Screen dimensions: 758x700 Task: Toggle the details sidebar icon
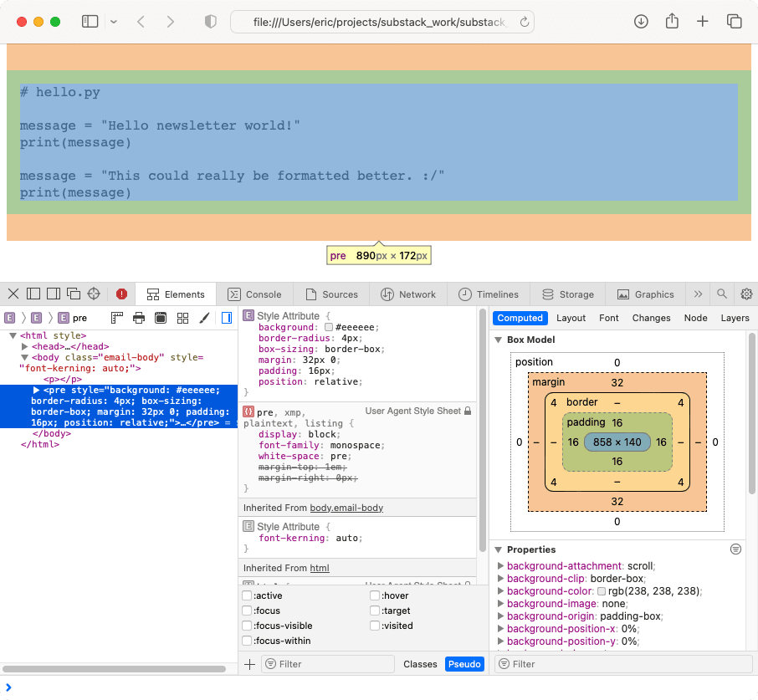226,318
